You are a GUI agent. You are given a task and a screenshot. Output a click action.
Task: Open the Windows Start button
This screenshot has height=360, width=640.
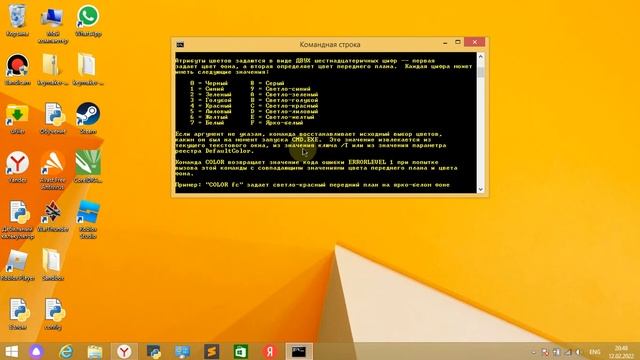(11, 351)
